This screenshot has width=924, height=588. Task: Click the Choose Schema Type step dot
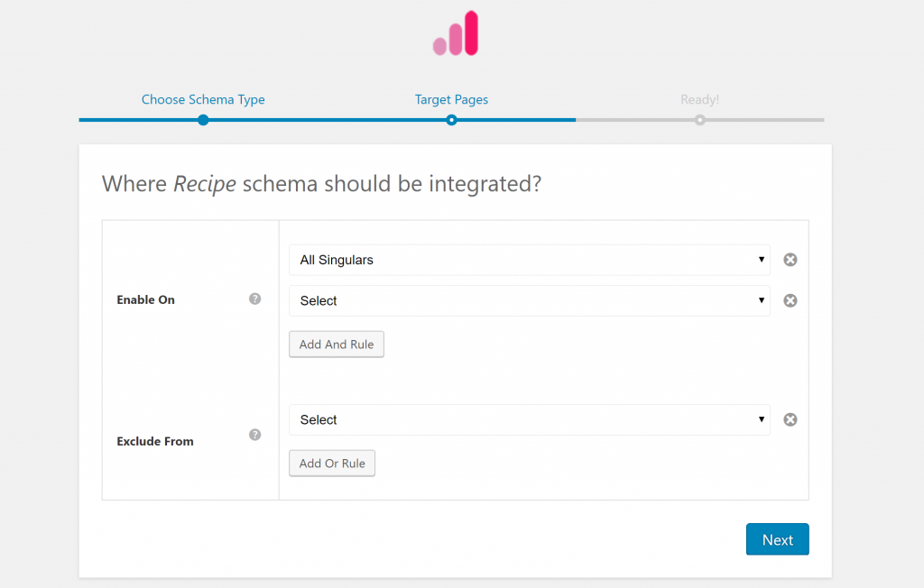[203, 120]
